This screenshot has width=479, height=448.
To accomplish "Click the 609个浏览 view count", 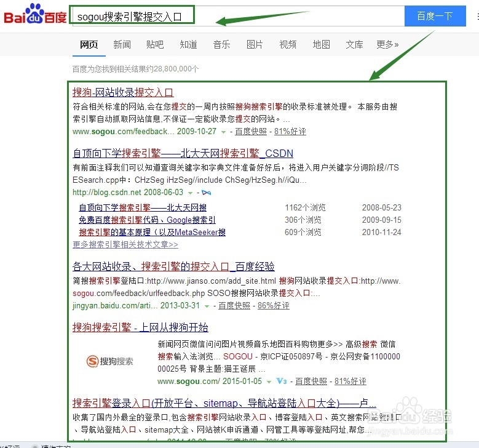I will click(303, 232).
